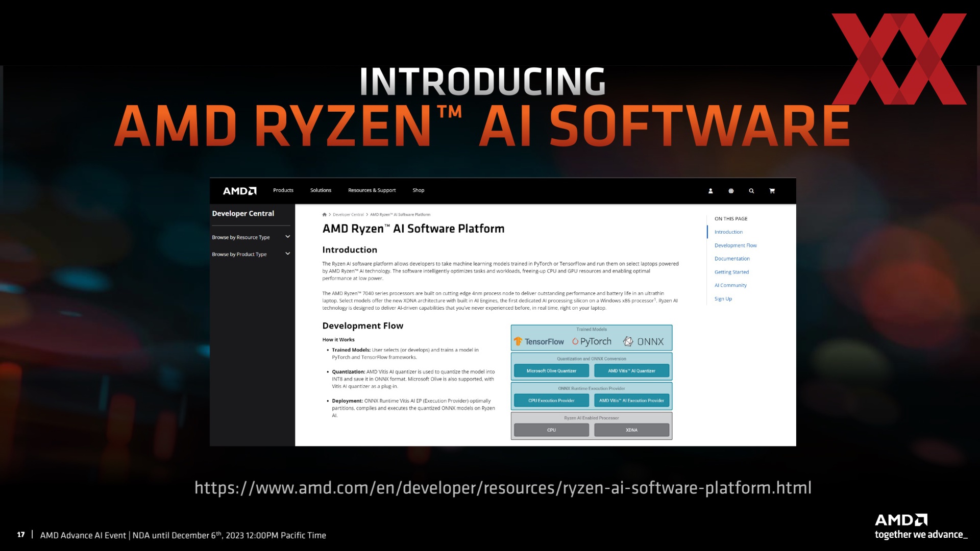Click the ryzen-ai-software-platform URL on slide

click(x=503, y=488)
